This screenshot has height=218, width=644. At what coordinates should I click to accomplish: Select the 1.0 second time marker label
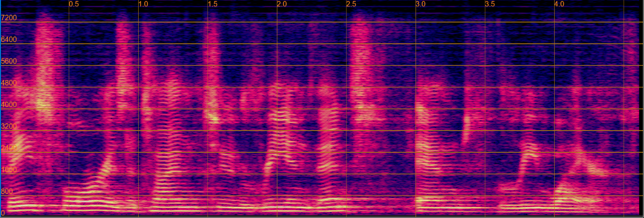pyautogui.click(x=143, y=4)
